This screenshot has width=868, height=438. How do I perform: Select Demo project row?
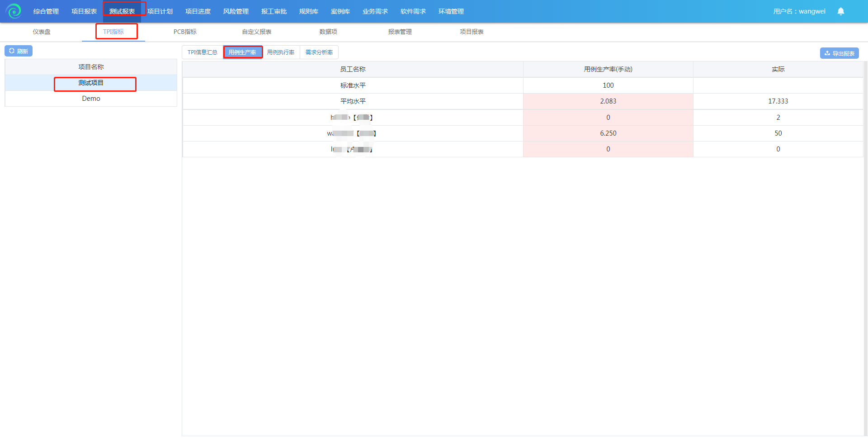pos(91,99)
